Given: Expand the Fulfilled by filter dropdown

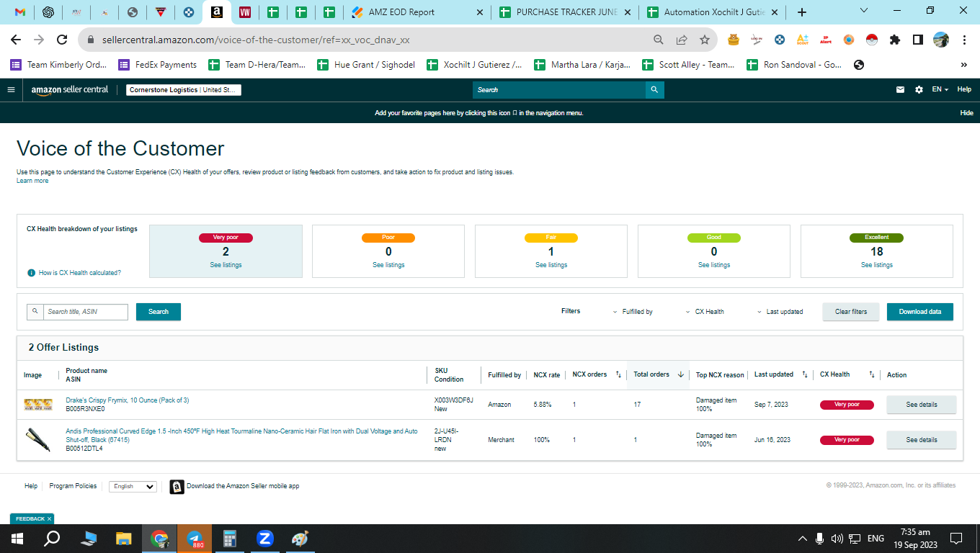Looking at the screenshot, I should pyautogui.click(x=633, y=312).
